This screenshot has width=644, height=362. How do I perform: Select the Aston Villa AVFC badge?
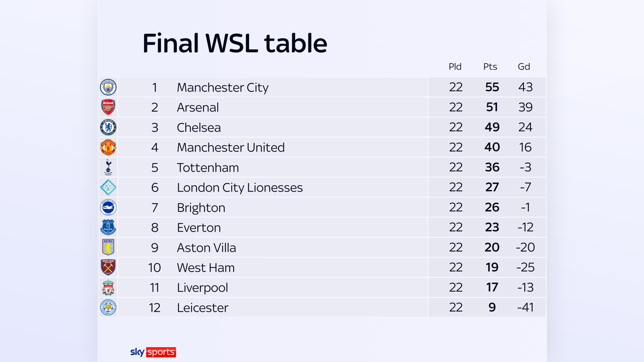tap(108, 247)
